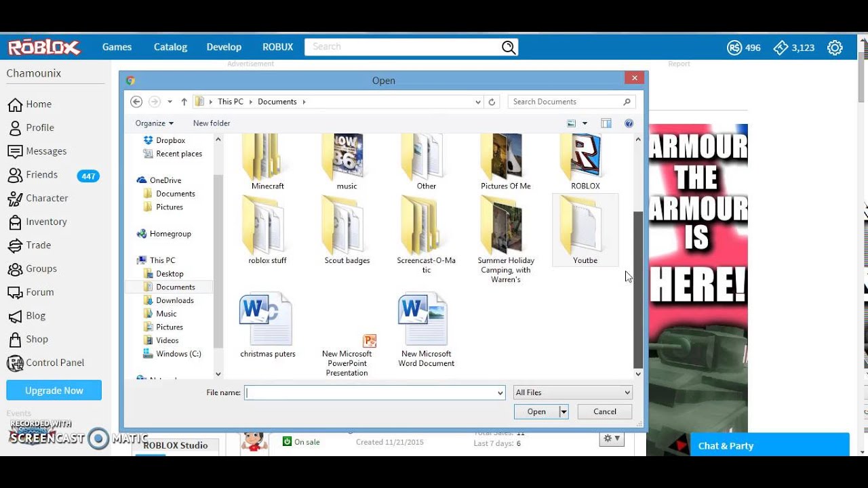Select the Minecraft folder

coord(268,163)
